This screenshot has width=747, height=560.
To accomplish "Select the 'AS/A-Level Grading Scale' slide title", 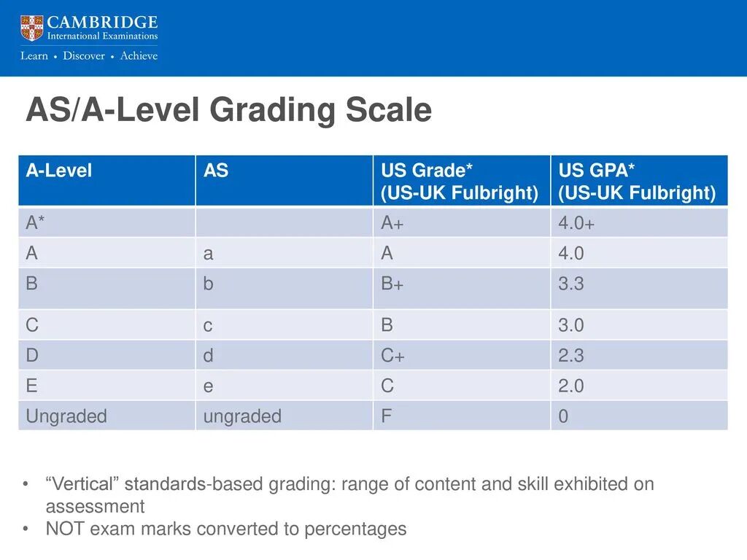I will [228, 111].
